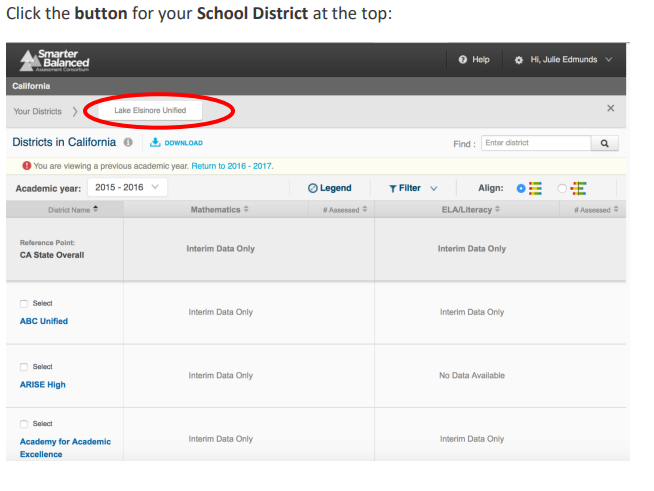Click the Filter funnel icon
654x491 pixels.
392,189
